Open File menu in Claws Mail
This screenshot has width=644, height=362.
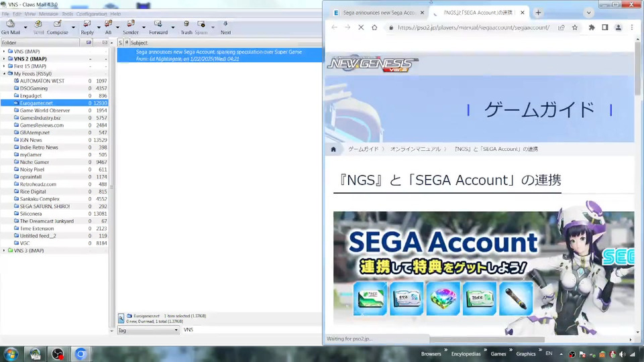click(5, 14)
